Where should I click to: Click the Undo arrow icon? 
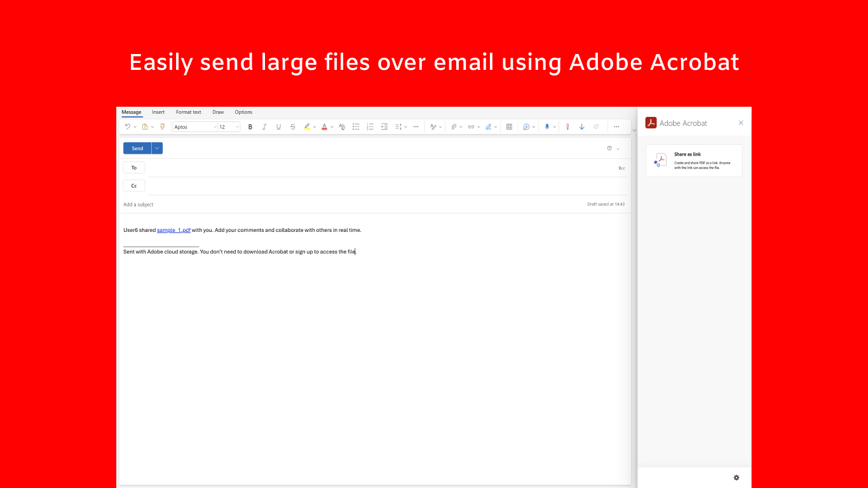tap(127, 126)
